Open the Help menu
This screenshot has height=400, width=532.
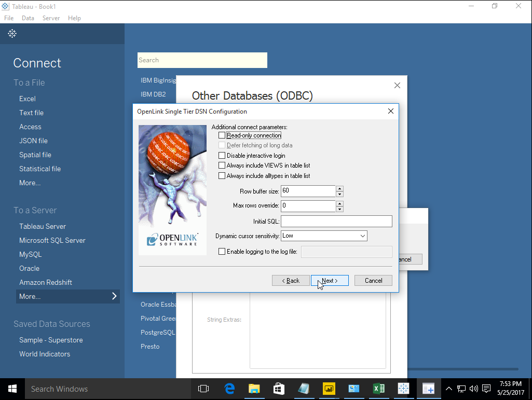(x=74, y=18)
